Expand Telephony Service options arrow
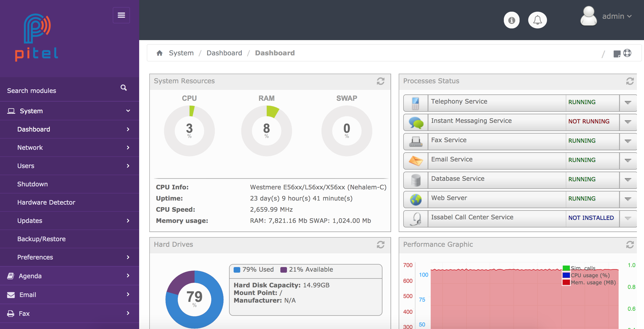 628,103
